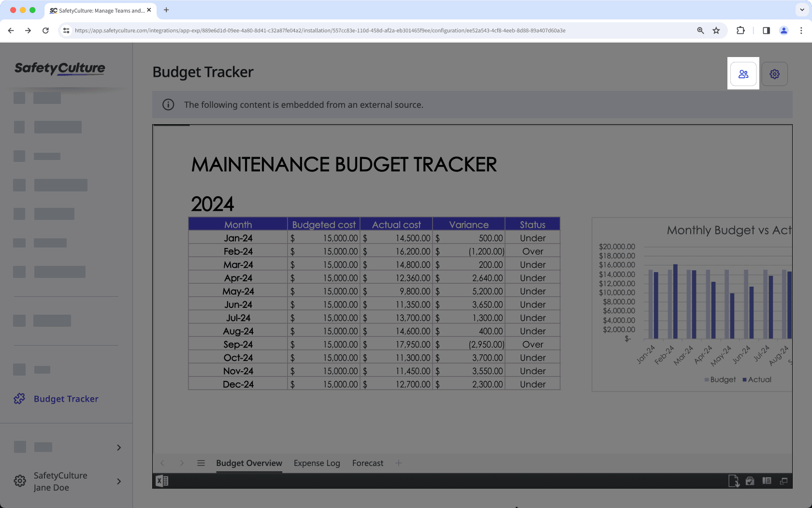Viewport: 812px width, 508px height.
Task: Open the all sheets list icon
Action: coord(201,463)
